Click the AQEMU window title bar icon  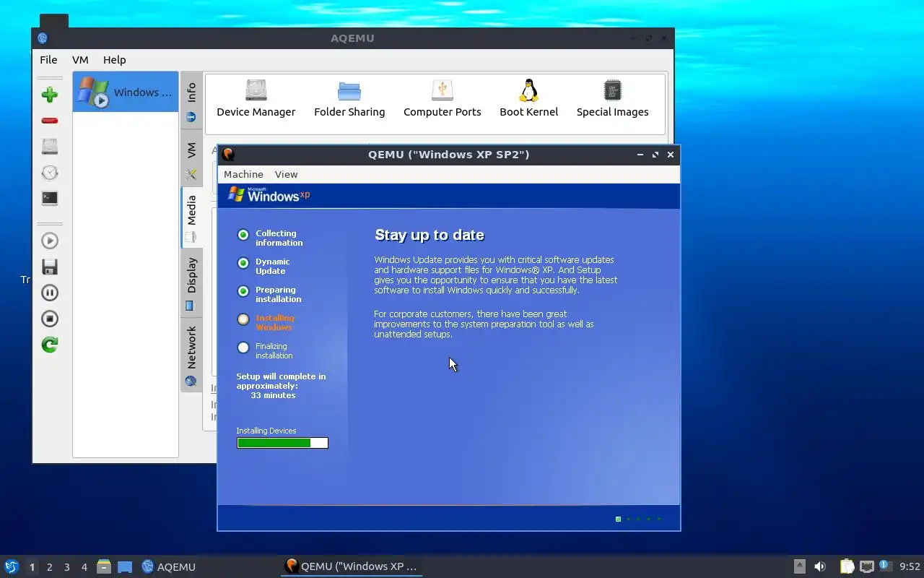tap(42, 38)
